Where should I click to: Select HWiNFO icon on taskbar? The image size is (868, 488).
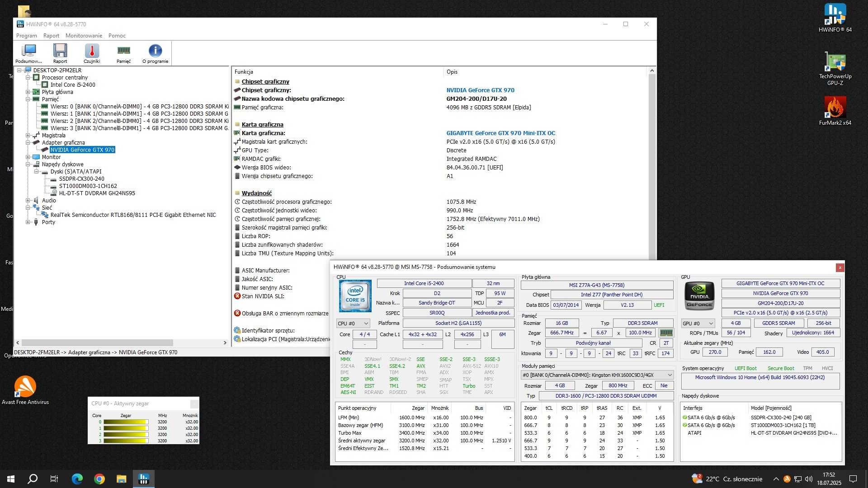click(x=144, y=479)
